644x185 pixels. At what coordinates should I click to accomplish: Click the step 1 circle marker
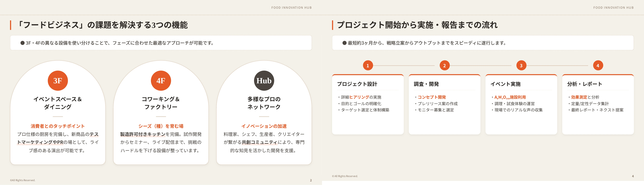(x=368, y=65)
